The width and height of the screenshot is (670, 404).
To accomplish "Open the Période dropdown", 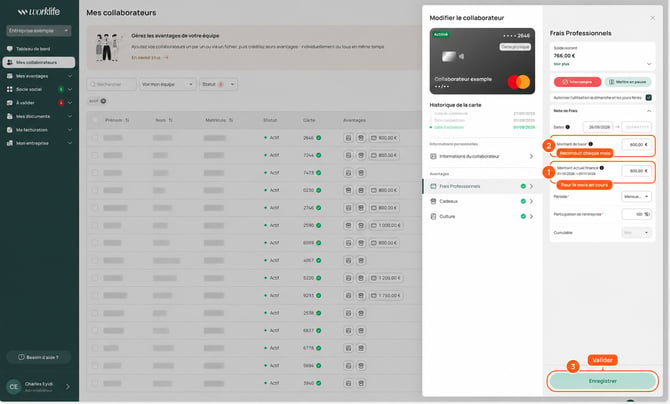I will coord(636,197).
